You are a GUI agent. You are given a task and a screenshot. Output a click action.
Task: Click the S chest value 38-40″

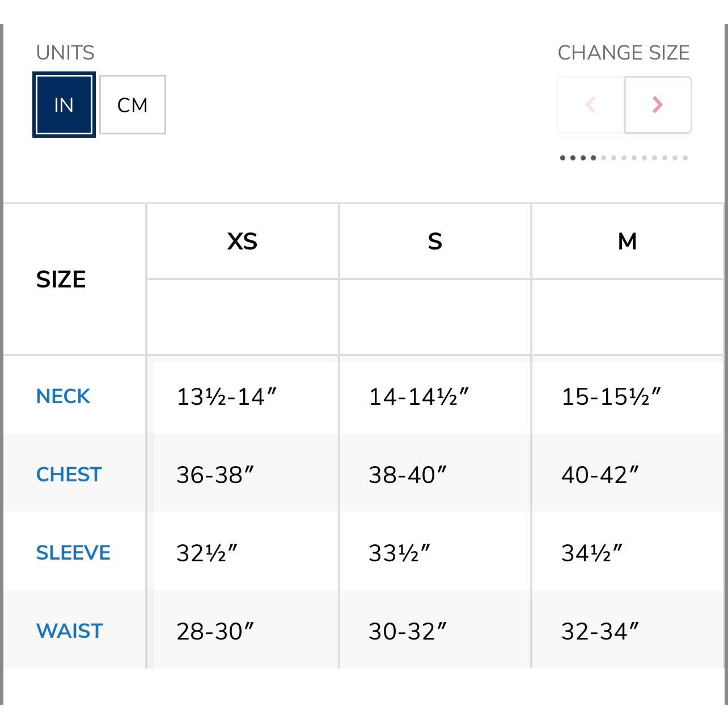(x=407, y=475)
